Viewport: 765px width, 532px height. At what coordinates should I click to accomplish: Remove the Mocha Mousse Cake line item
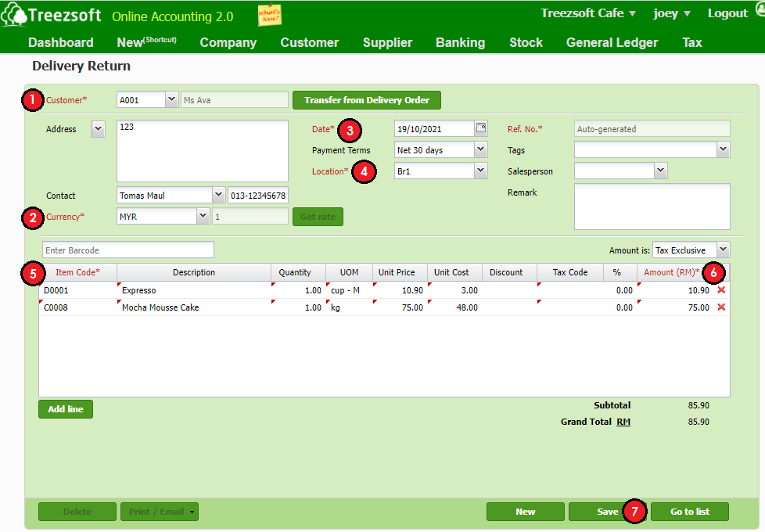pos(721,307)
